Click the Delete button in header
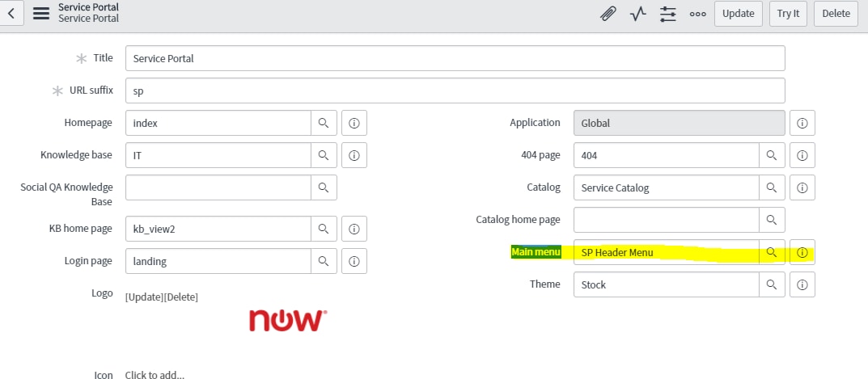 pyautogui.click(x=836, y=14)
